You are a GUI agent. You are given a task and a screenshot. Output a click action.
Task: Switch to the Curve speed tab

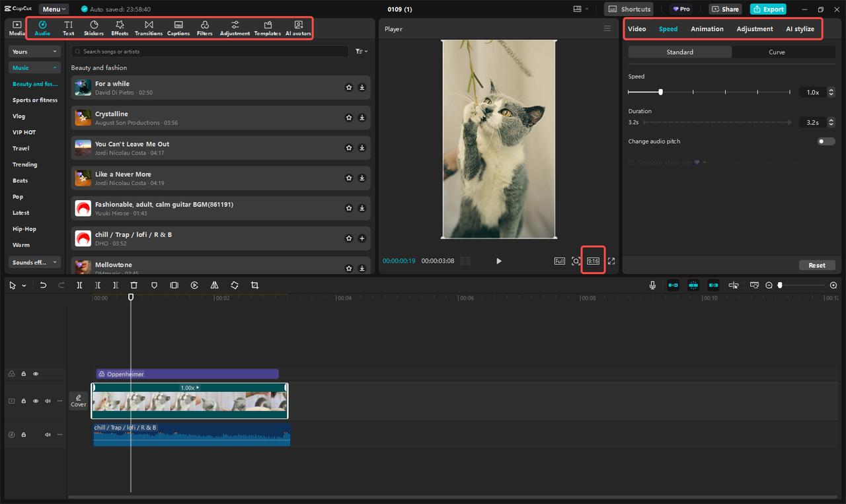(x=777, y=52)
